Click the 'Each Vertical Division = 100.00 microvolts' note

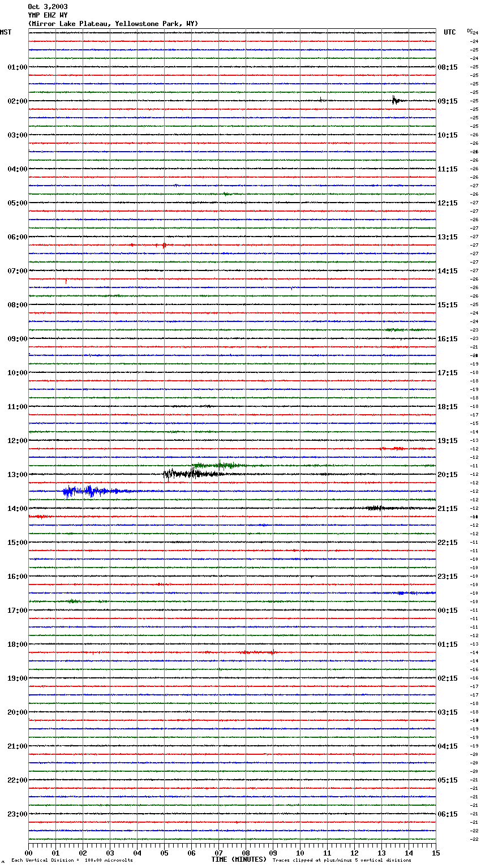pyautogui.click(x=72, y=861)
